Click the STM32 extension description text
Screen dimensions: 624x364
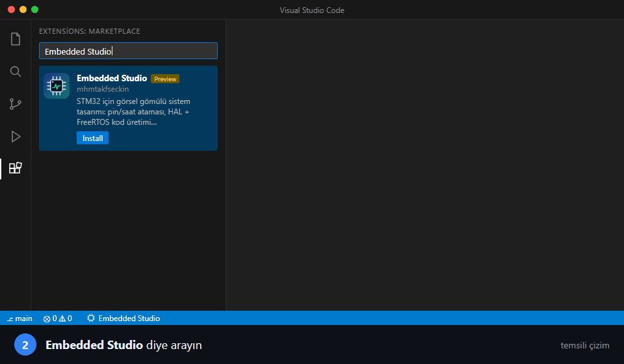[x=133, y=112]
